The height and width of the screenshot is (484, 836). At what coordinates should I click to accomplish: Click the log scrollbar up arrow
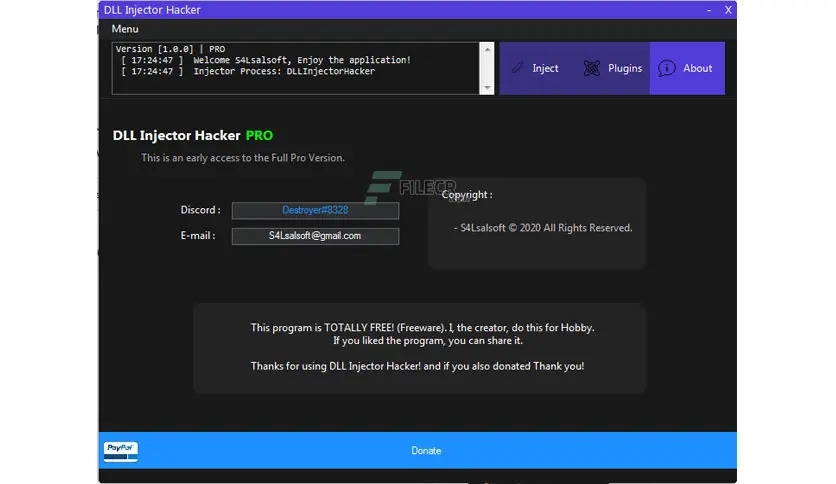(487, 50)
